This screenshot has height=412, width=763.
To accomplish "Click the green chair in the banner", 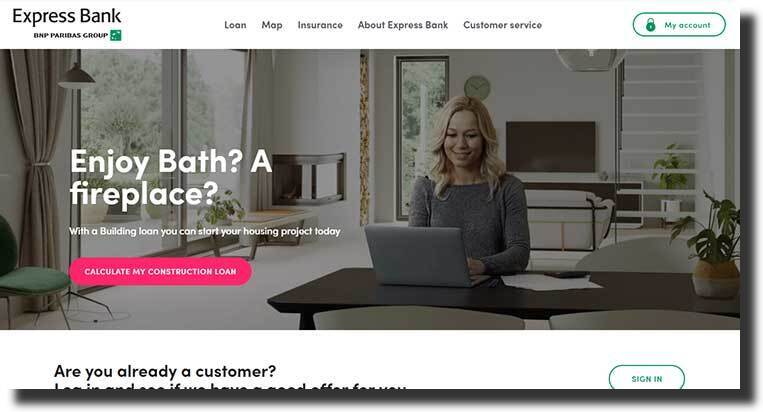I will [30, 272].
